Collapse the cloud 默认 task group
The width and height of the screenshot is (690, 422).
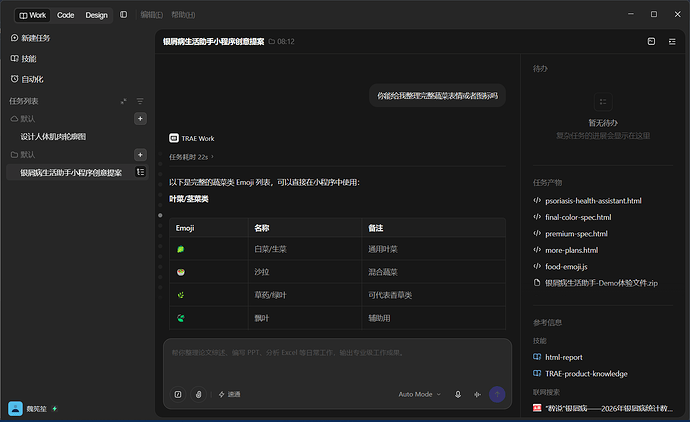[22, 119]
